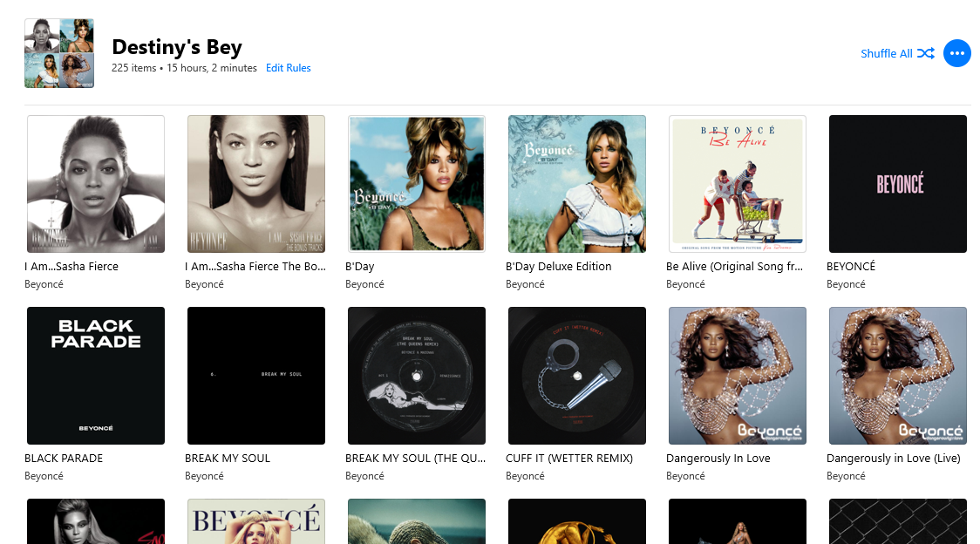The image size is (980, 544).
Task: Click the Shuffle All text
Action: [x=886, y=54]
